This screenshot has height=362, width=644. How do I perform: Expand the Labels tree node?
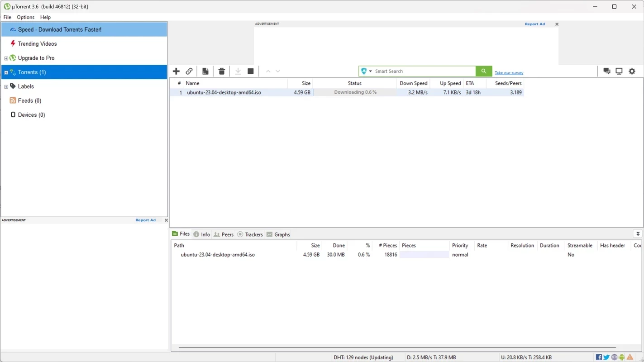[x=6, y=86]
